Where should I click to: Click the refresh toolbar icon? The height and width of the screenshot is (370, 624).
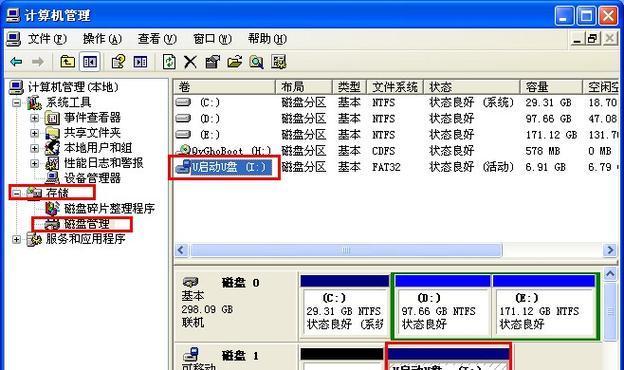[x=169, y=62]
